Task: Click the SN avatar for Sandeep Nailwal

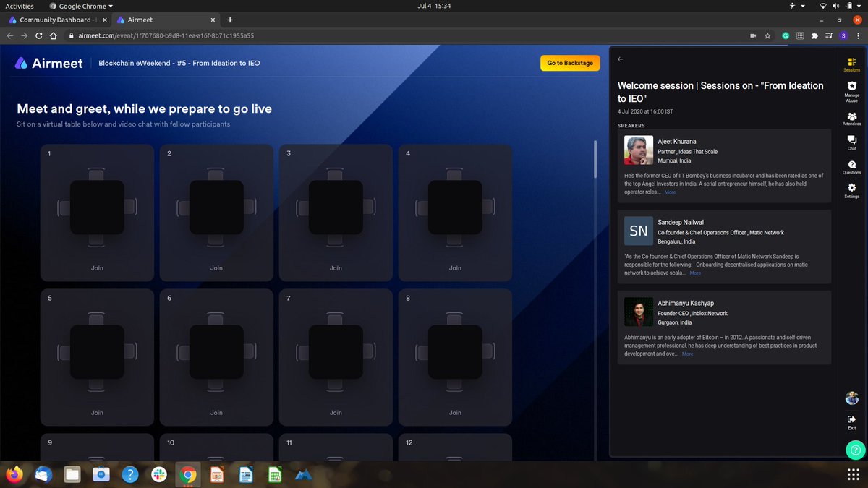Action: [639, 231]
